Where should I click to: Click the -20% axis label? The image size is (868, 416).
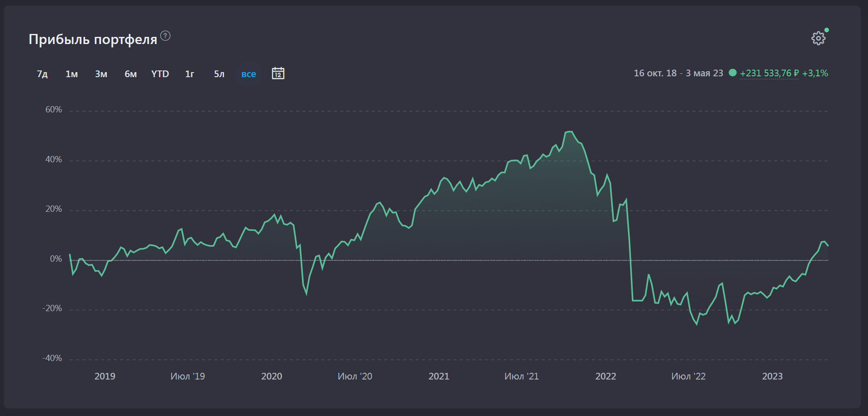pyautogui.click(x=52, y=308)
